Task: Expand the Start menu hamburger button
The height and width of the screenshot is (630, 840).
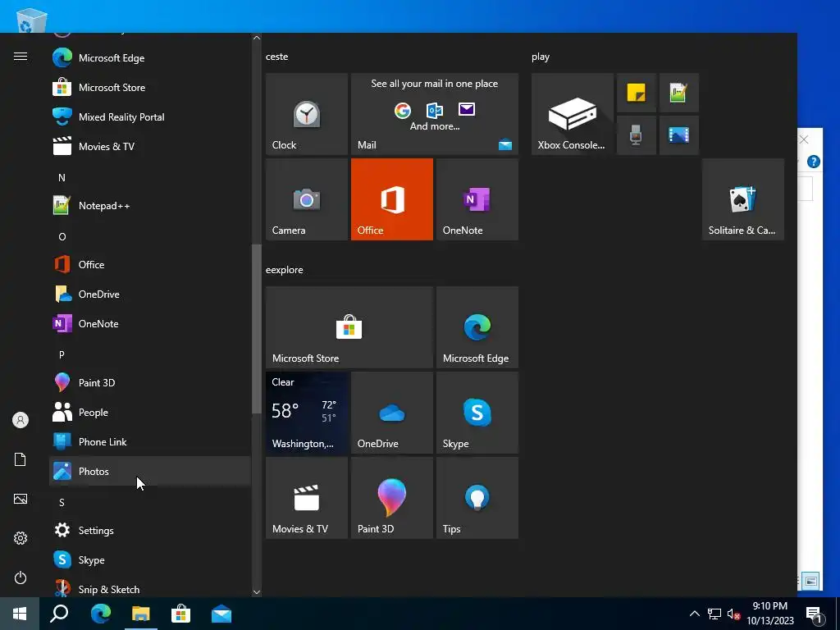Action: 21,57
